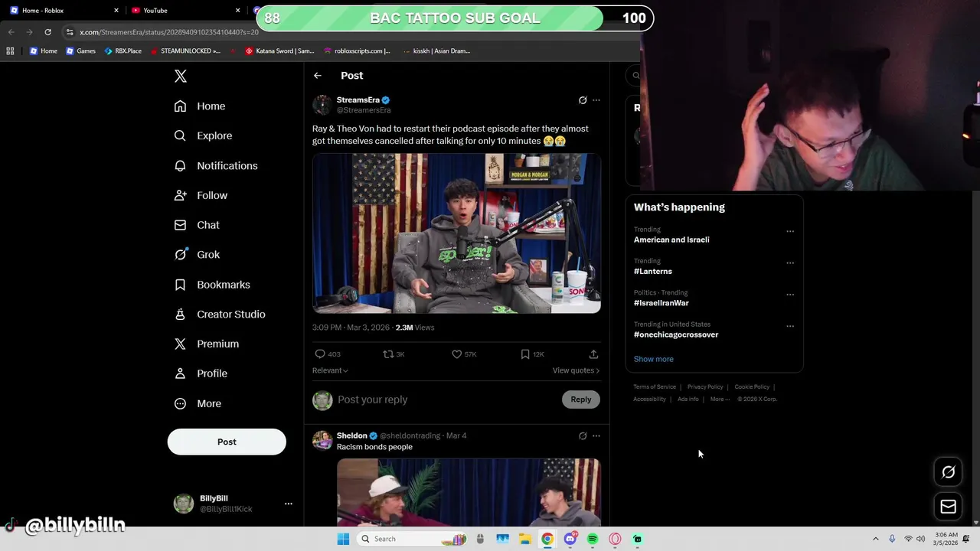Open more options on Sheldon's reply
The image size is (980, 551).
point(596,436)
